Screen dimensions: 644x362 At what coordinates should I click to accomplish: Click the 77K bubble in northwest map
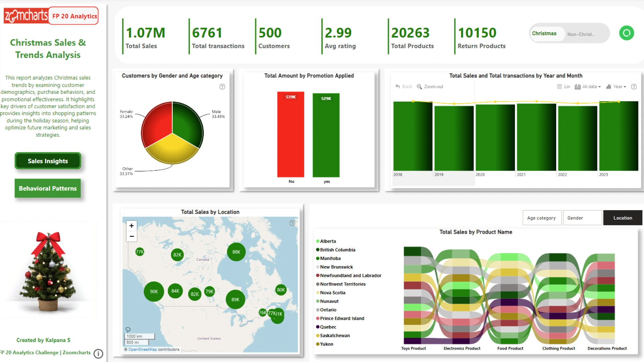point(140,252)
